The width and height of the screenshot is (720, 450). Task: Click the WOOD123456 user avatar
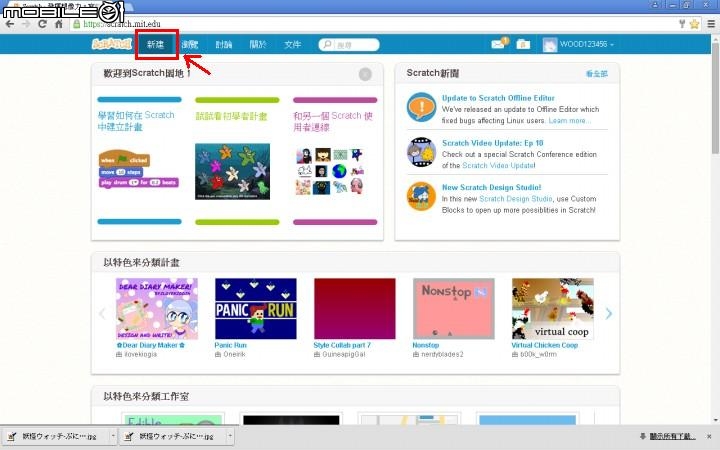pyautogui.click(x=550, y=45)
